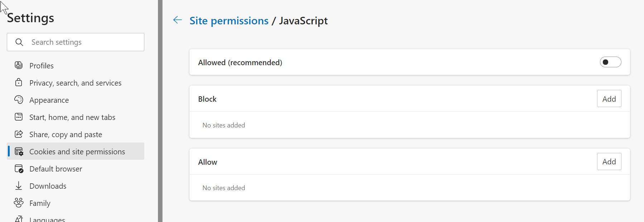Click the Start, home, new tabs icon
Image resolution: width=644 pixels, height=222 pixels.
point(19,117)
